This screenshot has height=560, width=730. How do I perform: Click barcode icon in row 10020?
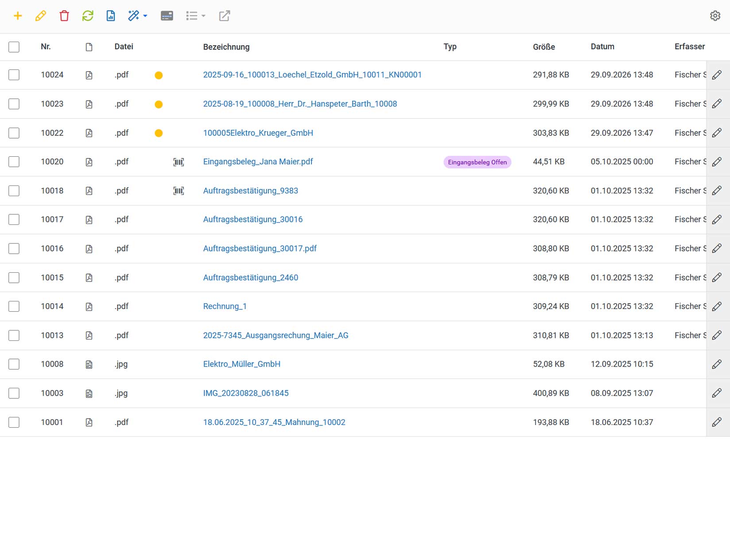click(x=179, y=162)
